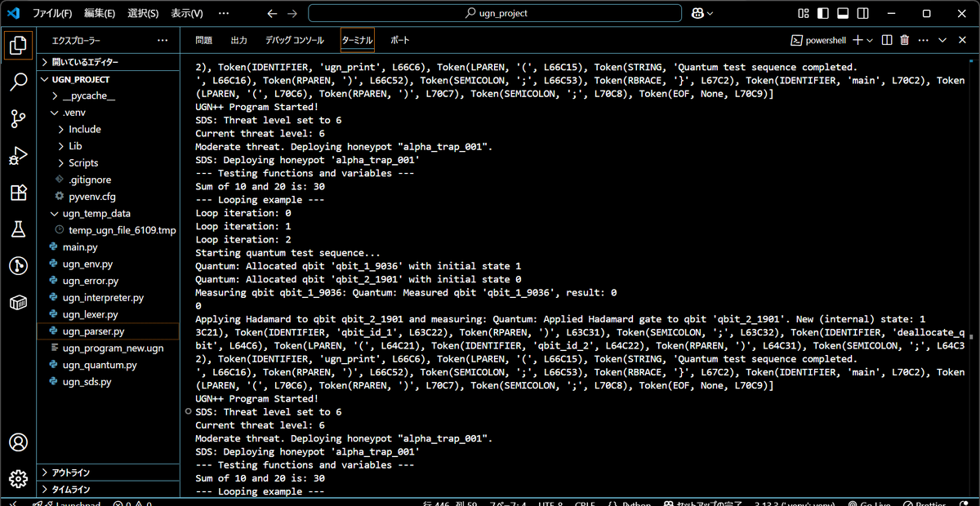
Task: Close the terminal panel
Action: point(960,40)
